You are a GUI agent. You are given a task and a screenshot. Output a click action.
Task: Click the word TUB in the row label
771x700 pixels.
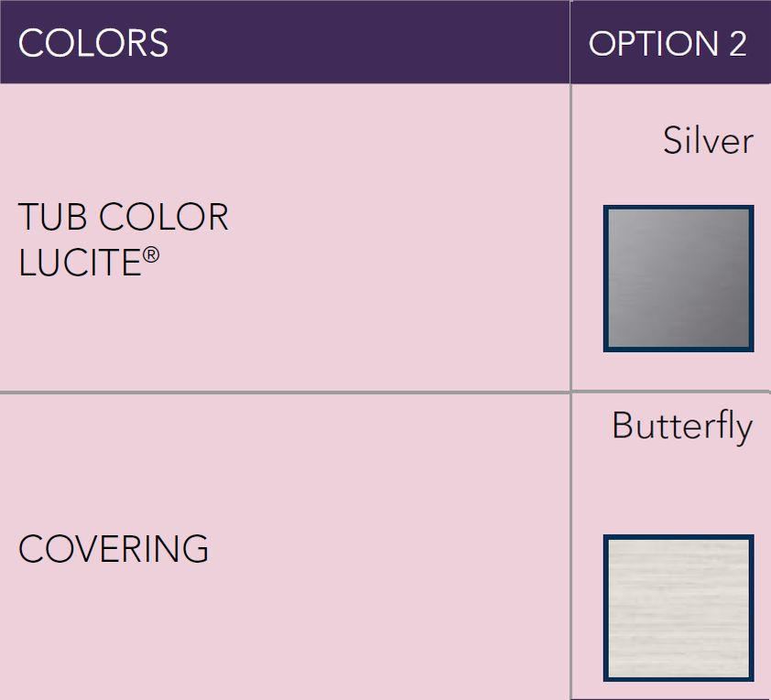point(53,217)
